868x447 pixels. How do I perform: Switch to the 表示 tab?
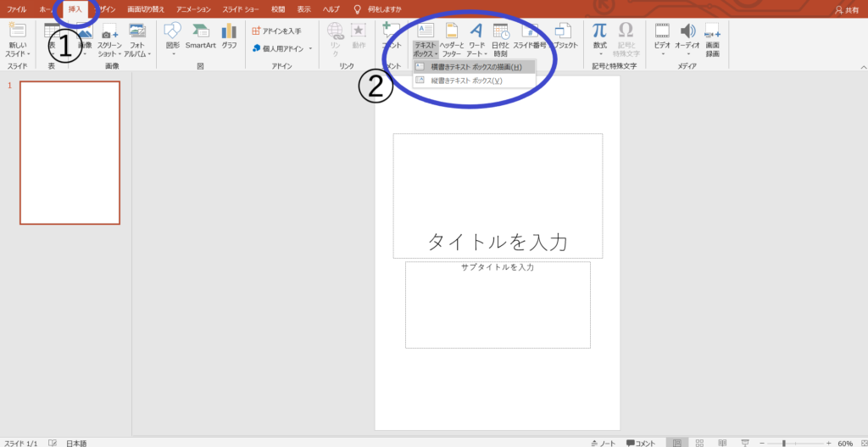coord(304,9)
